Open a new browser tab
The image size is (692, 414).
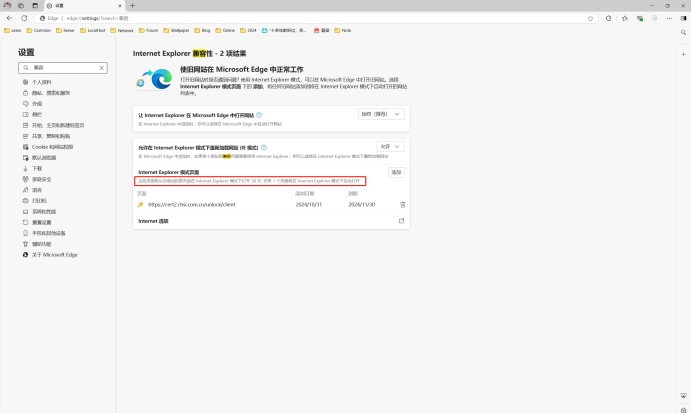coord(132,5)
